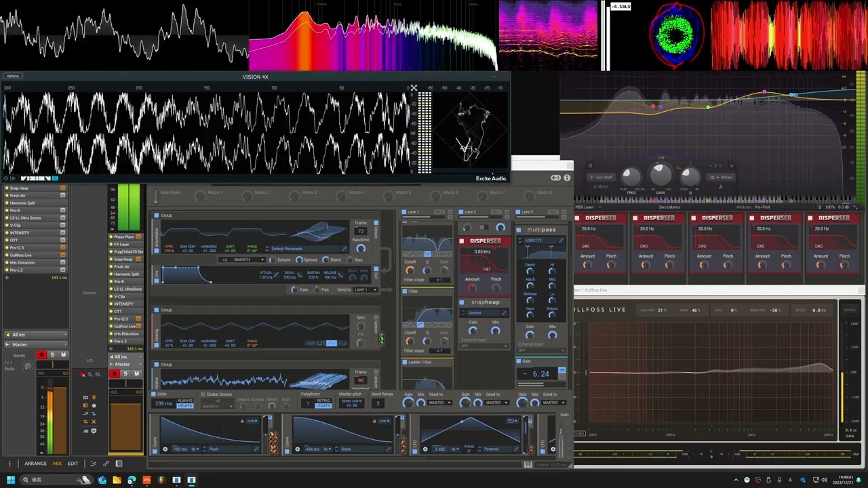Screen dimensions: 868x488
Task: Add device with plus below left chain
Action: 7,277
